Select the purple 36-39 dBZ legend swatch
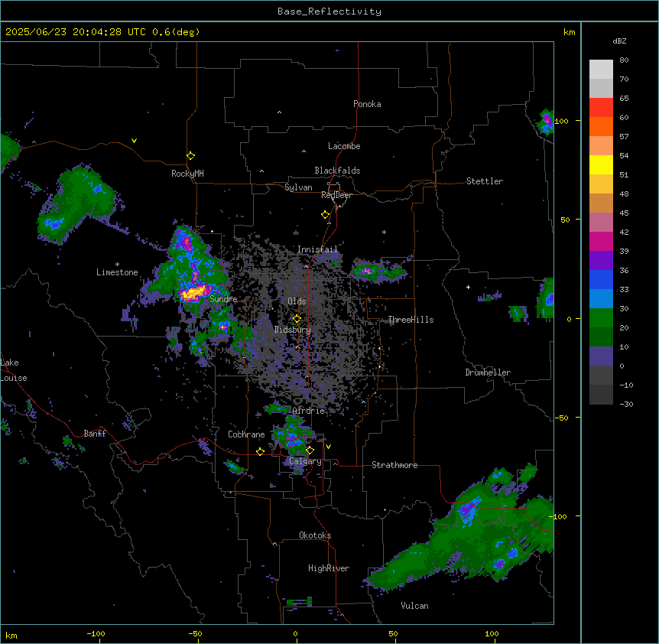Viewport: 659px width, 644px height. pyautogui.click(x=601, y=261)
